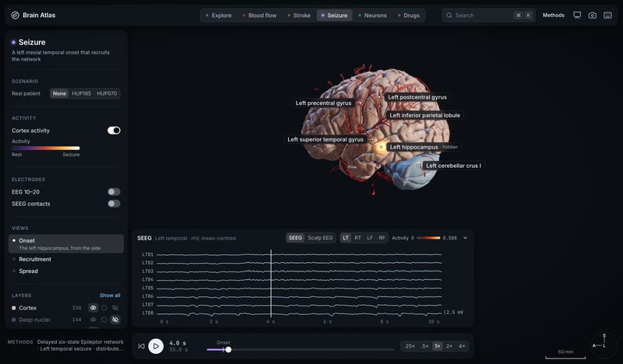Select RT electrode group
Viewport: 623px width, 364px height.
(x=357, y=238)
